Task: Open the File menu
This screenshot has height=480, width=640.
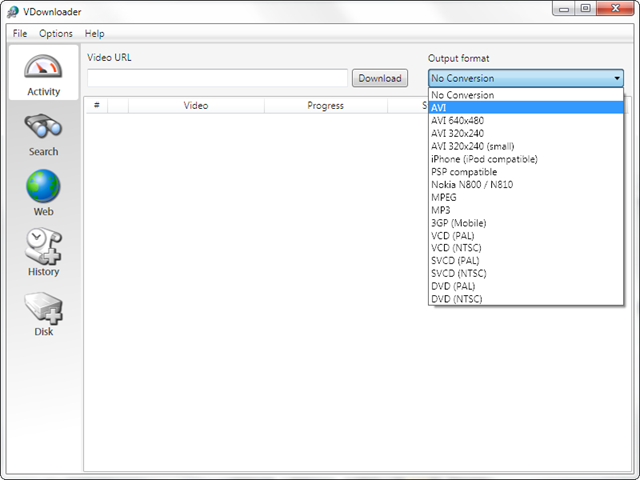Action: pos(20,33)
